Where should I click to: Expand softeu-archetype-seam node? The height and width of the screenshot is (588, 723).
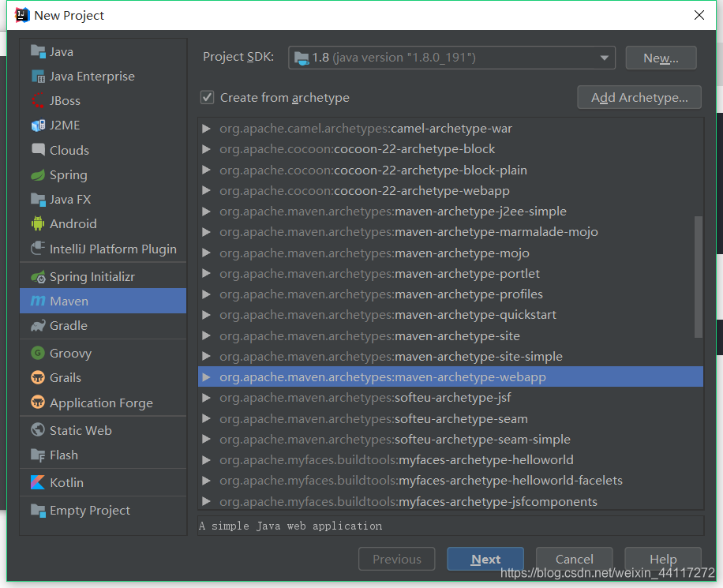click(x=207, y=419)
